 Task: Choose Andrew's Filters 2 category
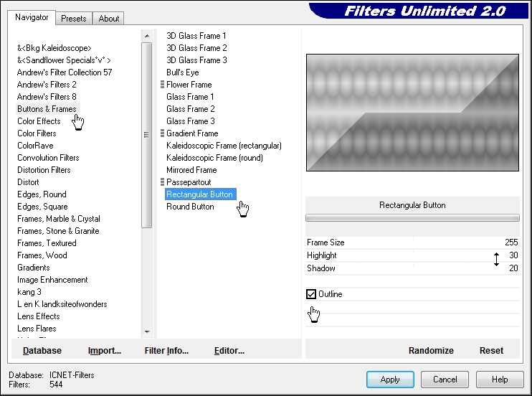coord(47,85)
